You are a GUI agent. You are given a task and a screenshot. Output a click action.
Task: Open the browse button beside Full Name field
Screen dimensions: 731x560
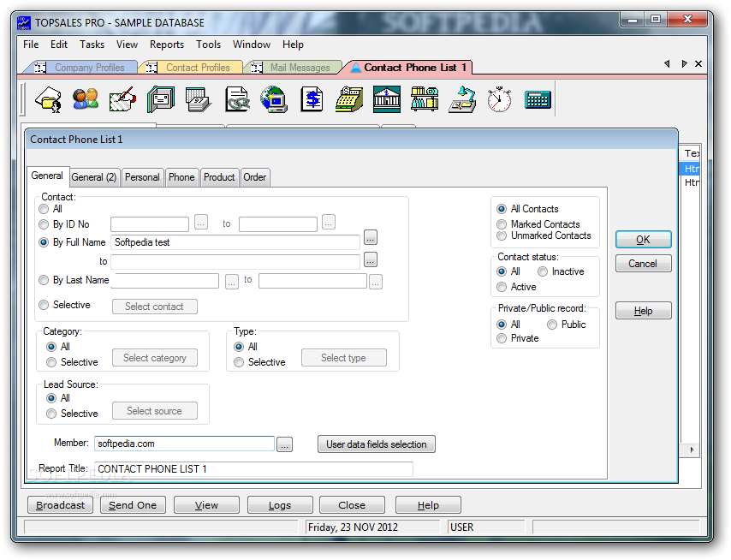click(371, 237)
